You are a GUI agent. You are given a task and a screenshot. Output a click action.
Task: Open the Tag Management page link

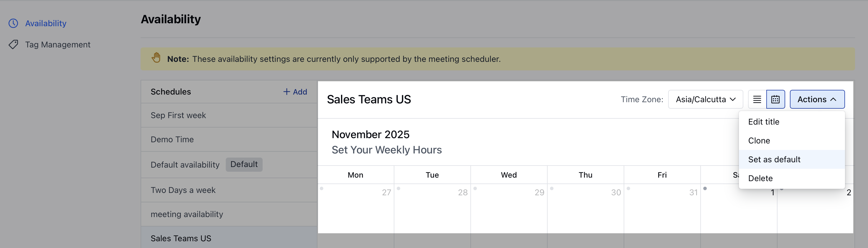point(57,44)
